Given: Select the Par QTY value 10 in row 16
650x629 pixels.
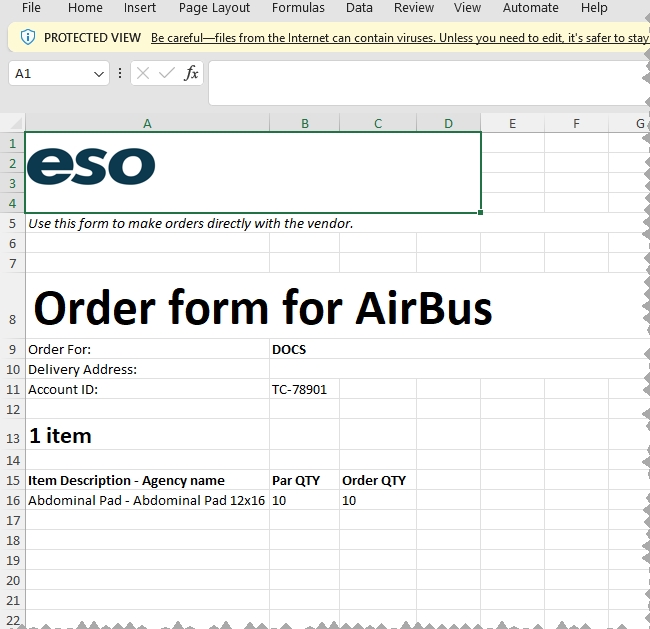Looking at the screenshot, I should (305, 500).
